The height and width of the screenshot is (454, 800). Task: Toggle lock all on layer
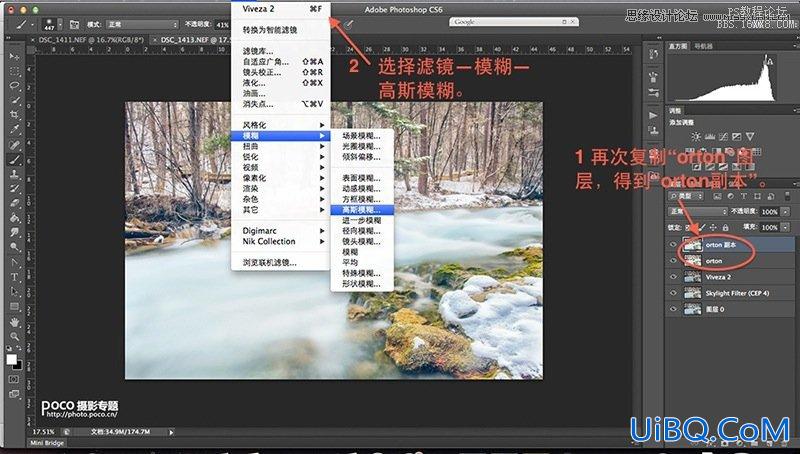coord(725,228)
